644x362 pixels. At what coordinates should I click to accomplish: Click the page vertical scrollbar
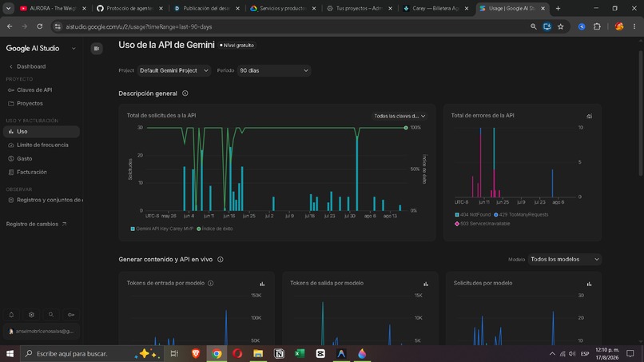[x=641, y=113]
